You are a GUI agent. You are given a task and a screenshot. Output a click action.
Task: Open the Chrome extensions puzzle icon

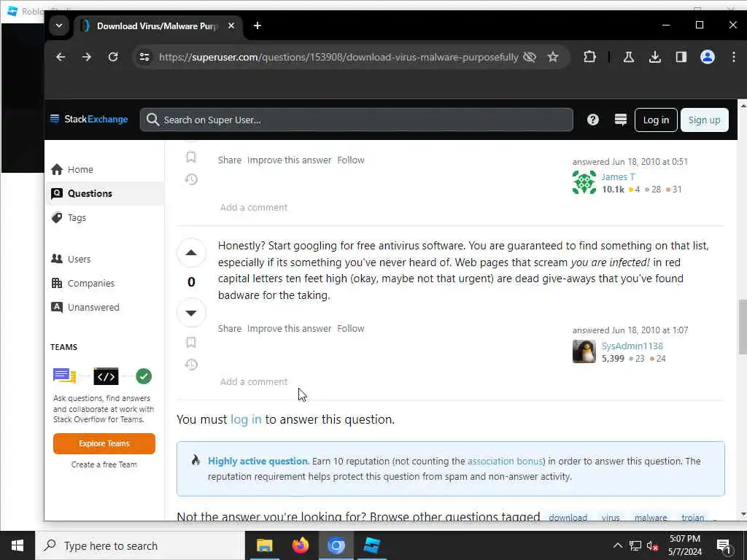589,57
